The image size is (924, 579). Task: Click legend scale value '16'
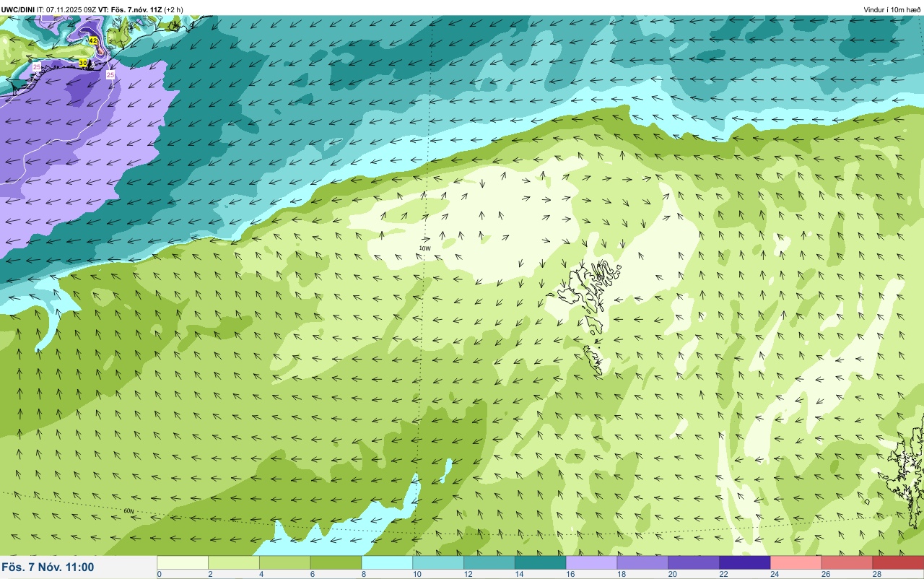[x=570, y=574]
